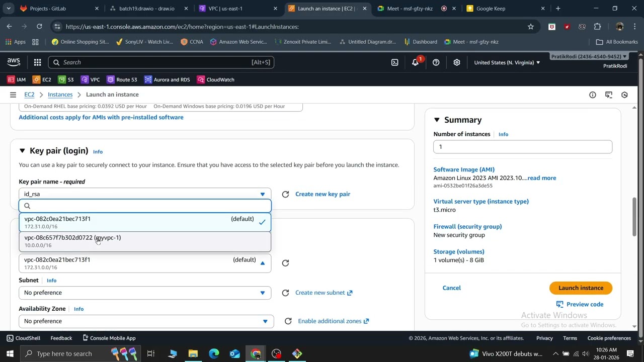This screenshot has width=644, height=362.
Task: Refresh the availability zones list
Action: pyautogui.click(x=288, y=321)
